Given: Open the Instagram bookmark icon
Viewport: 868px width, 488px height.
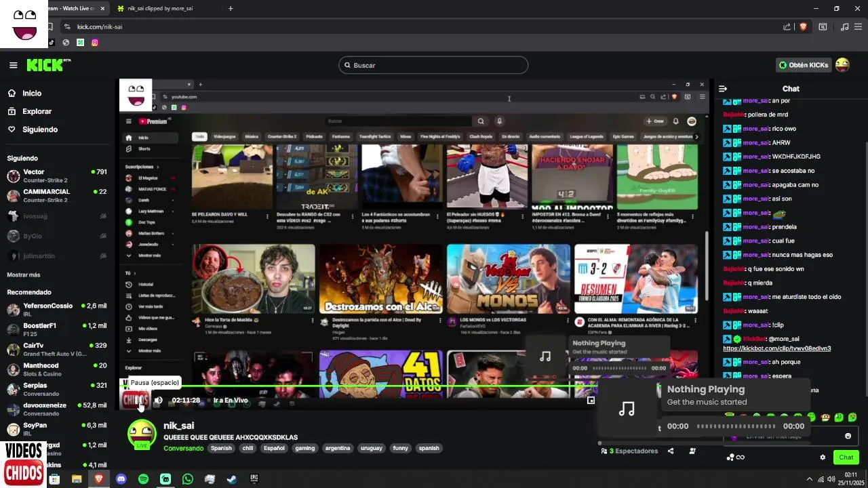Looking at the screenshot, I should (x=95, y=42).
